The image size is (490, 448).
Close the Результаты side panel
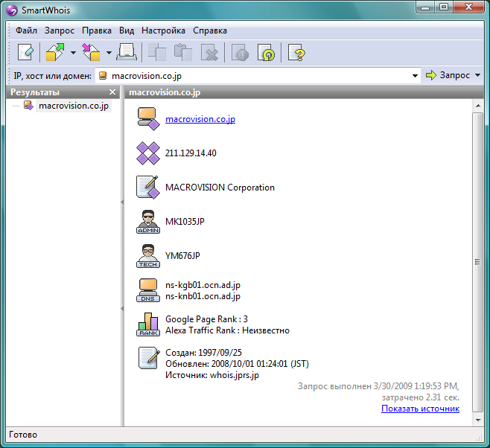coord(112,92)
